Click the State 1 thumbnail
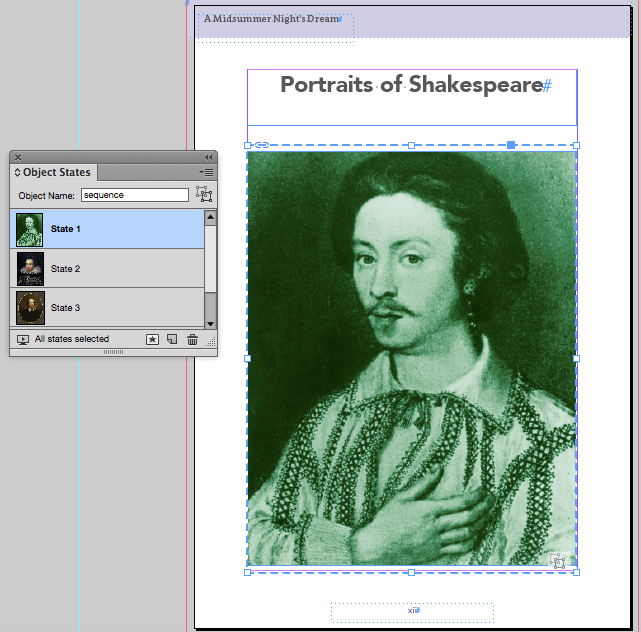The height and width of the screenshot is (632, 641). 29,229
